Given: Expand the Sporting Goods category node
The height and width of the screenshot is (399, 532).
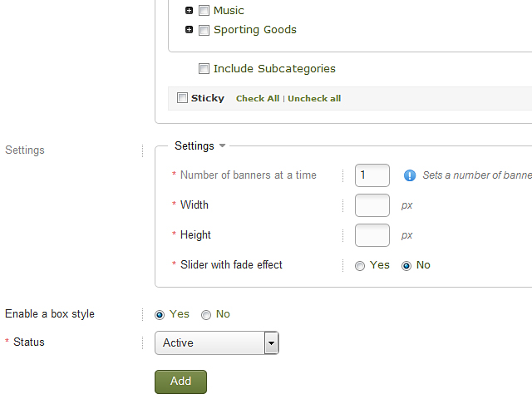Looking at the screenshot, I should click(x=189, y=30).
